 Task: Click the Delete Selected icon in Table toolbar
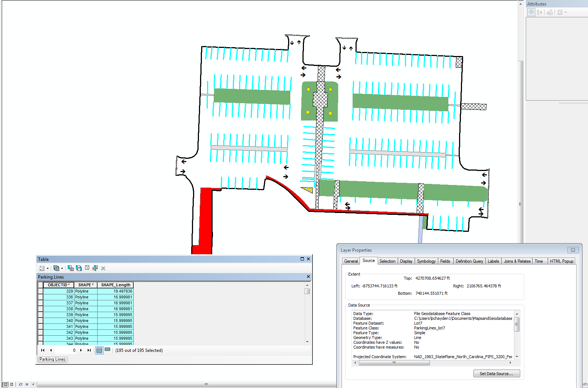coord(103,268)
